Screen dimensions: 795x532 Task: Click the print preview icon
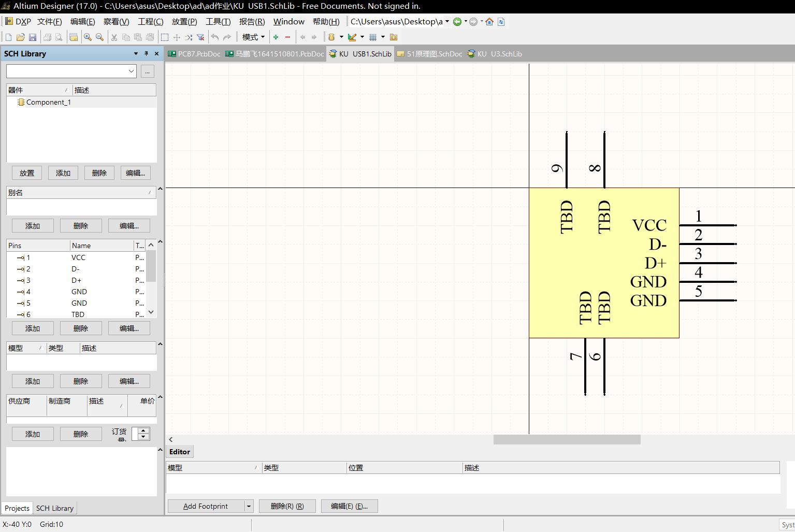tap(59, 37)
